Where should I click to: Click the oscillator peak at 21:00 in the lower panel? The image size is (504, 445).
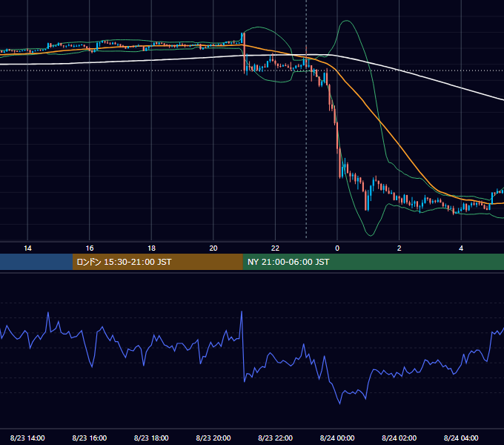(x=242, y=311)
